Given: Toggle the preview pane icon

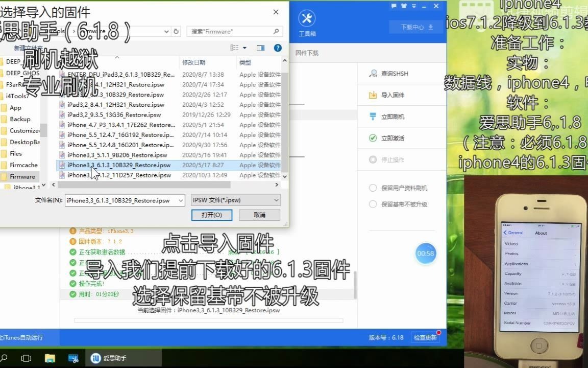Looking at the screenshot, I should tap(261, 48).
